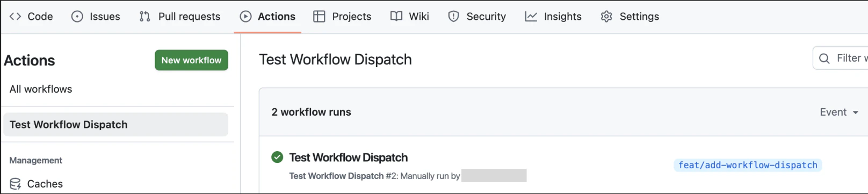Click the green success check icon
The image size is (868, 194).
(277, 157)
